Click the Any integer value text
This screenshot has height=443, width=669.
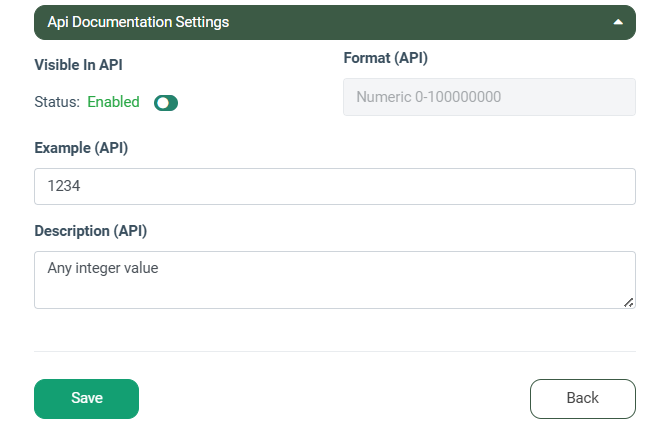pos(103,268)
